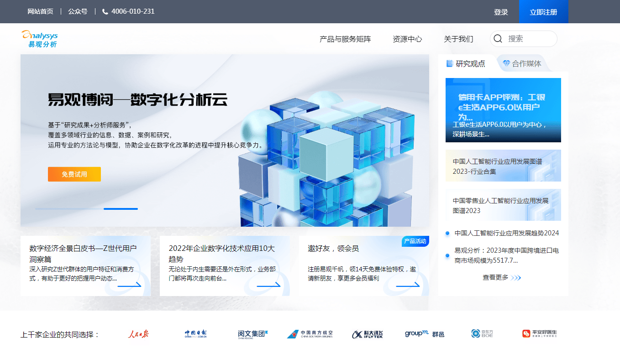
Task: Click the clipboard icon on 研究观点 tab
Action: click(450, 63)
